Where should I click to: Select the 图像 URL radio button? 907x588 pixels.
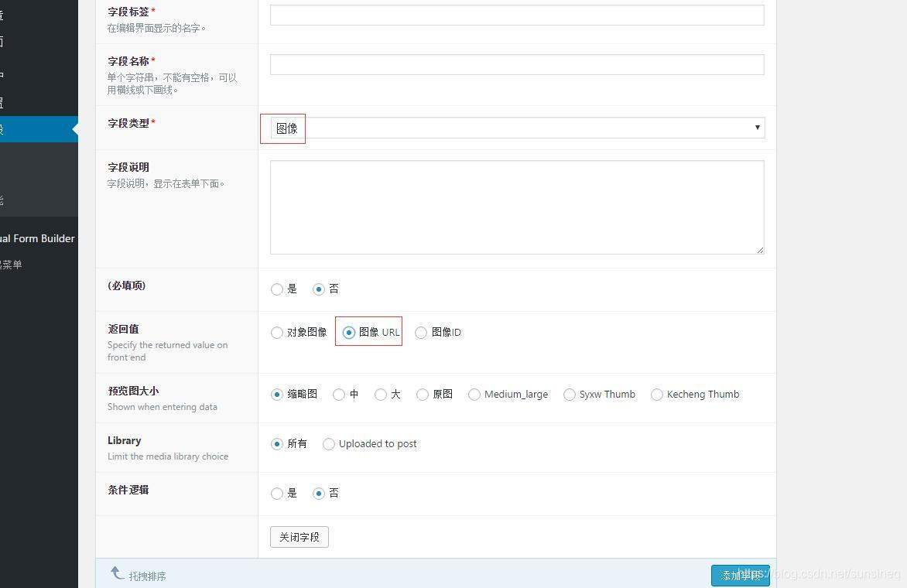tap(348, 332)
